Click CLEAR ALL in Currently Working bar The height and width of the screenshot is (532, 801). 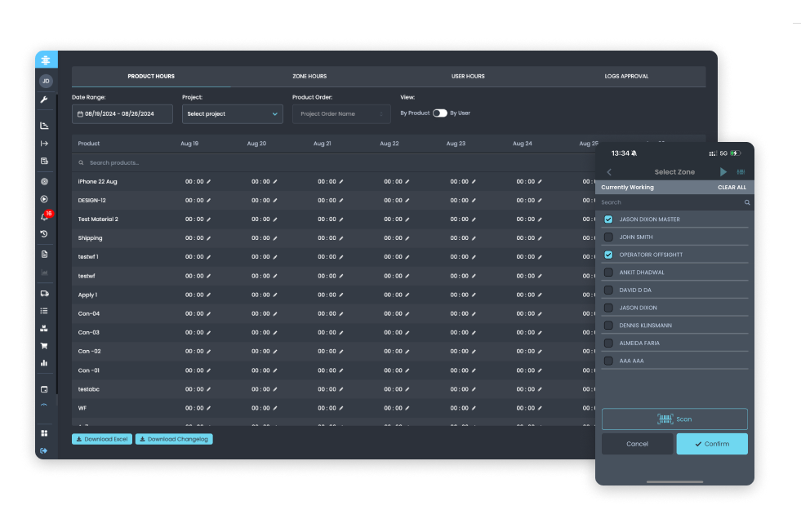(732, 188)
